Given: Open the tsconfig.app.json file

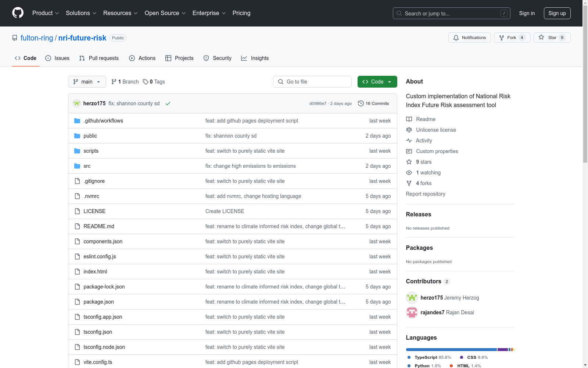Looking at the screenshot, I should click(x=103, y=317).
